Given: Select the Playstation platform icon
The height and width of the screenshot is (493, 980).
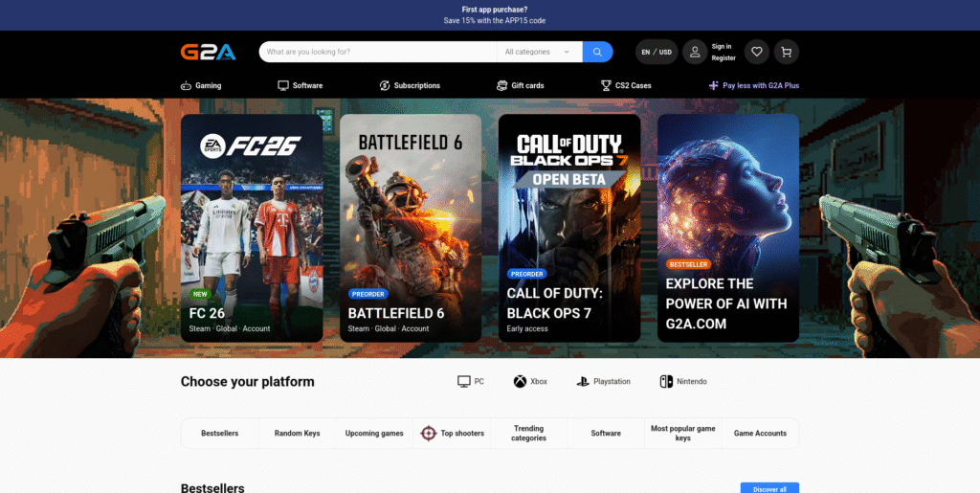Looking at the screenshot, I should (583, 382).
